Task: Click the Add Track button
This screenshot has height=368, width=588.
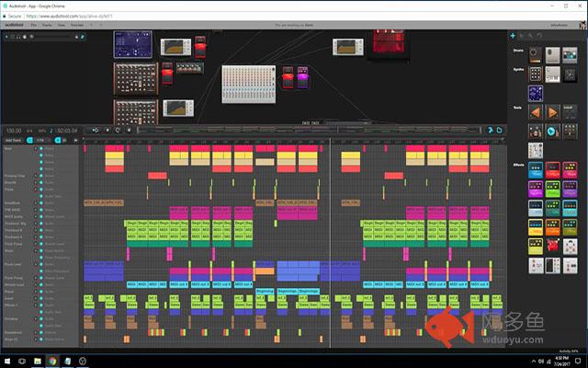Action: coord(14,140)
